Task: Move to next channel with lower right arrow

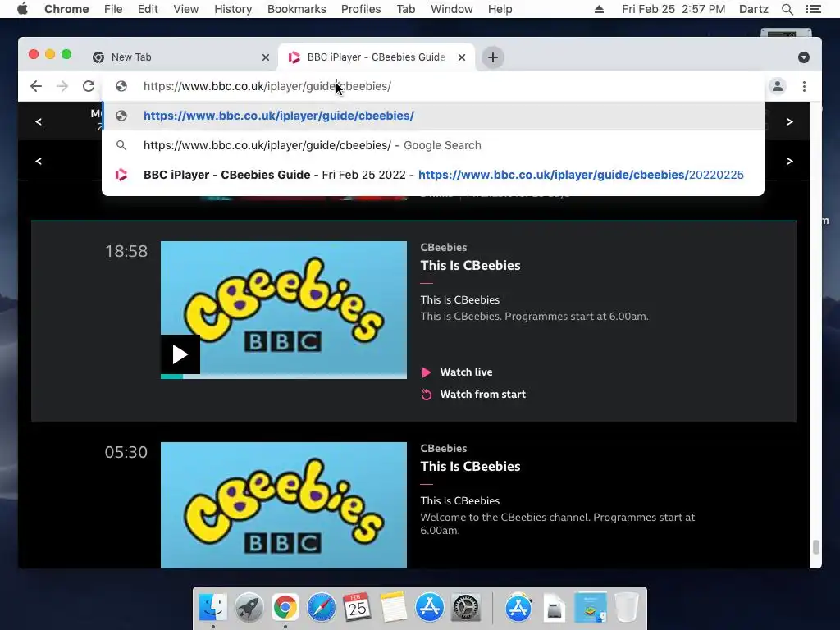Action: pyautogui.click(x=790, y=161)
